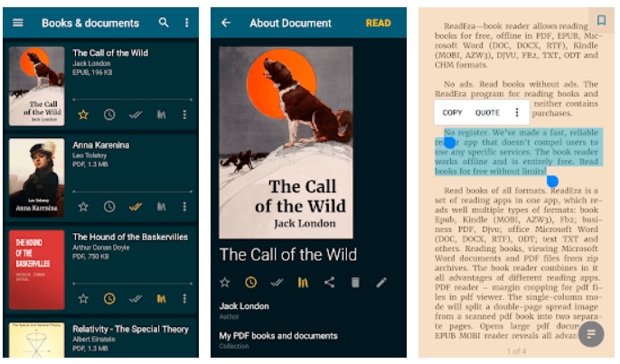
Task: Share the document from About Document
Action: [x=329, y=282]
